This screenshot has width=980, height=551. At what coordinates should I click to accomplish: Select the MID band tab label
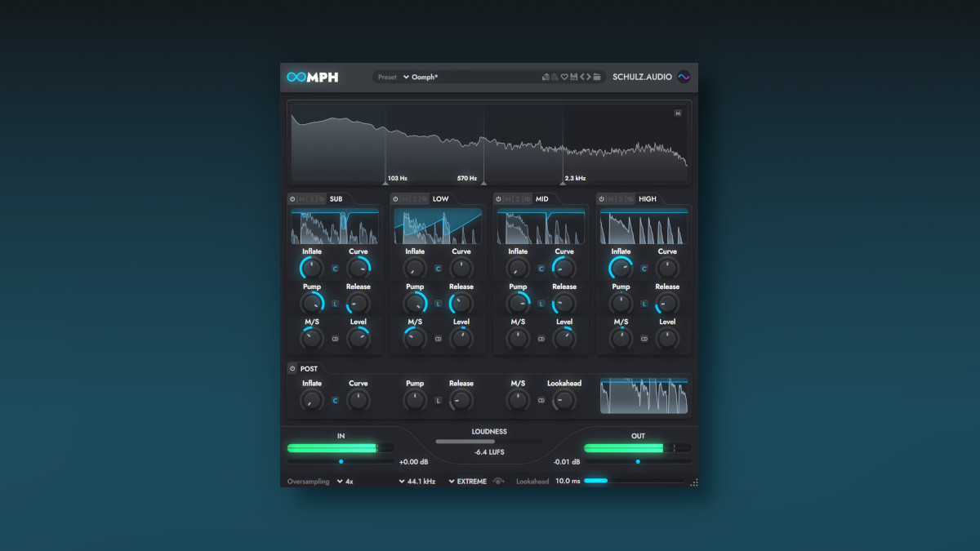coord(542,199)
